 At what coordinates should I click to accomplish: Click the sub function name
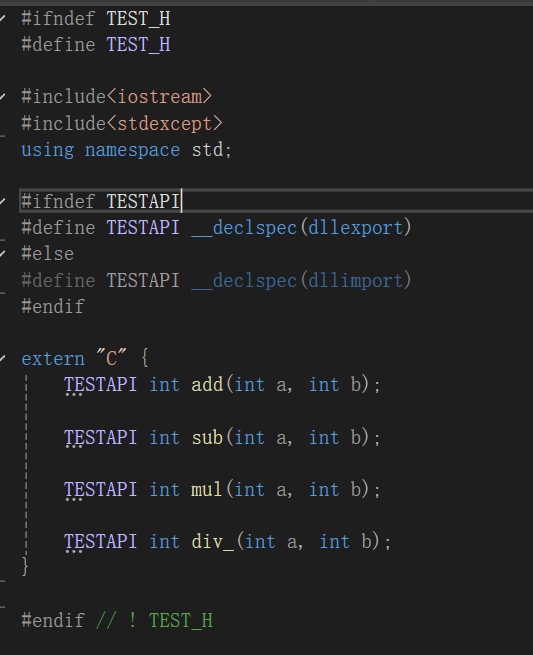pos(207,437)
